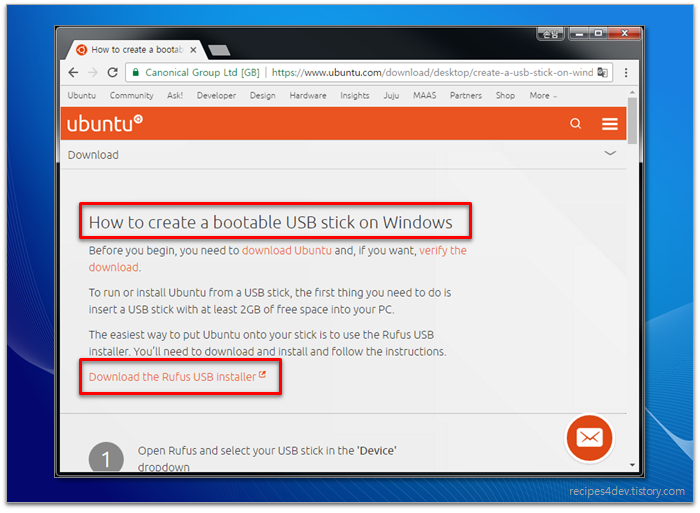
Task: Open a new tab with the new tab button
Action: pos(219,50)
